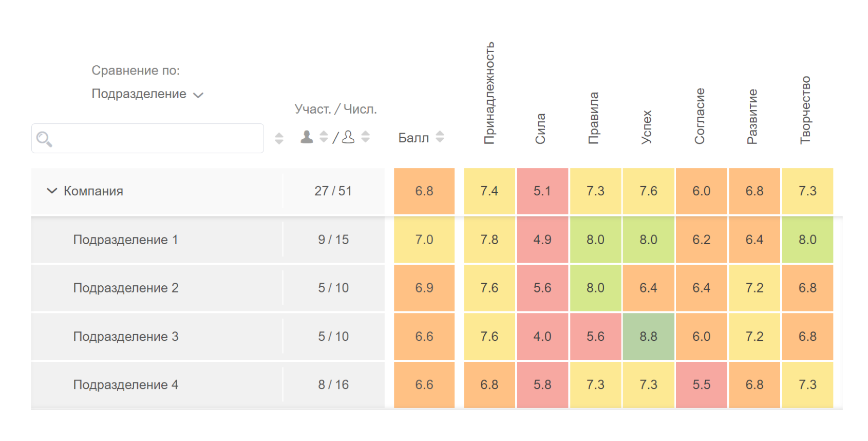The height and width of the screenshot is (441, 868).
Task: Sort by participants count arrows
Action: pyautogui.click(x=324, y=137)
